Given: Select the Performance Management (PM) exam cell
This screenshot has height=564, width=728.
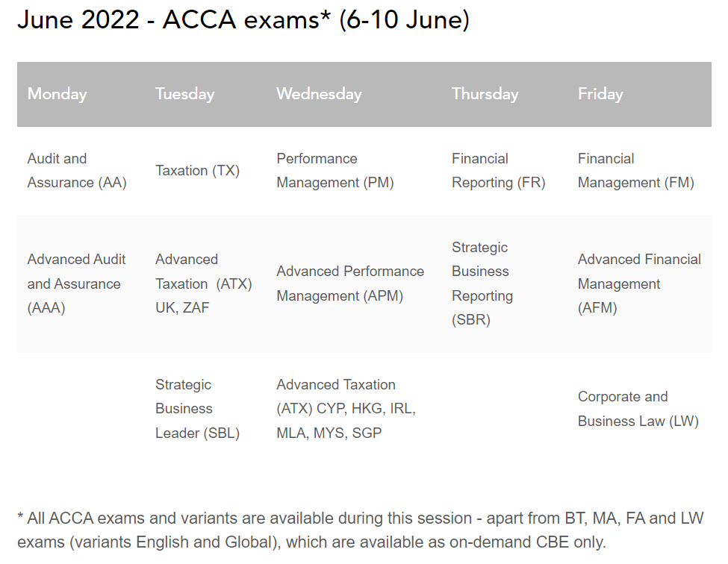Looking at the screenshot, I should coord(335,171).
